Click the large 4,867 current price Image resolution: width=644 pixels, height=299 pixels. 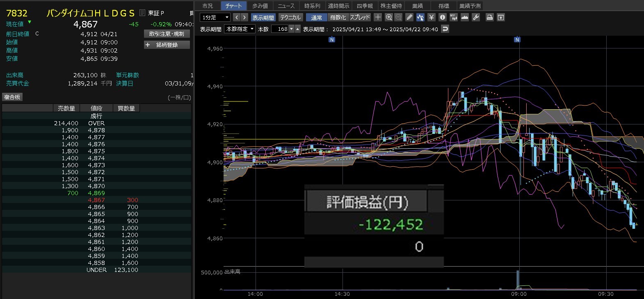pos(85,24)
